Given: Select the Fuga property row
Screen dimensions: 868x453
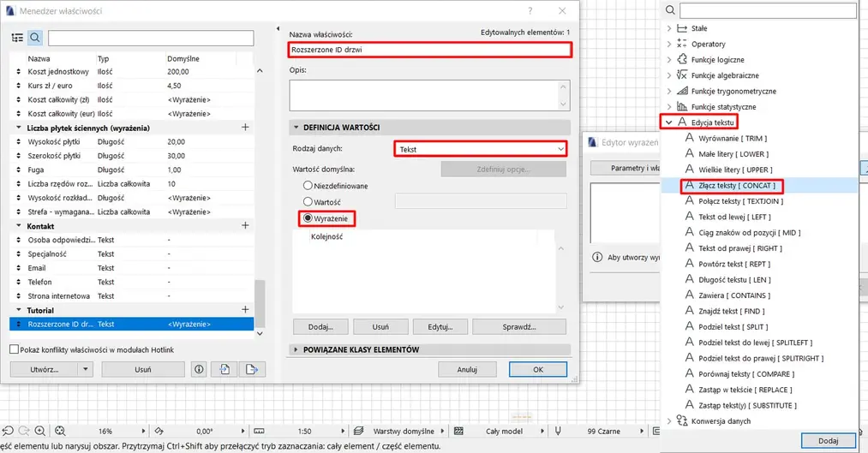Looking at the screenshot, I should [132, 170].
